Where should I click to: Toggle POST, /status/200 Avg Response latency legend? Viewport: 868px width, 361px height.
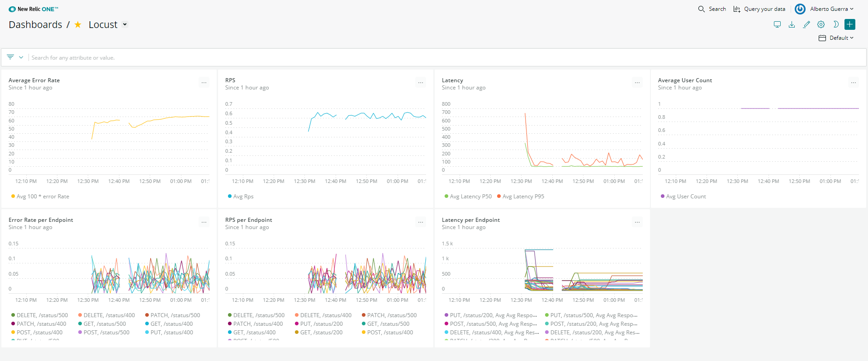pos(591,324)
